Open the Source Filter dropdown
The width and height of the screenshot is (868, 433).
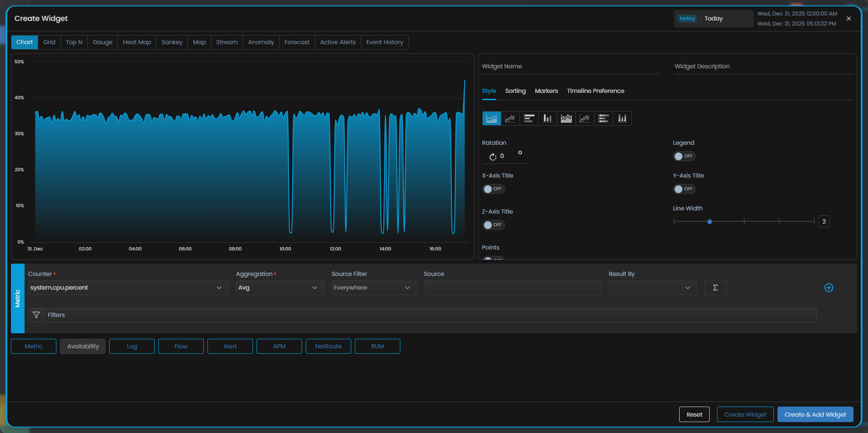(373, 288)
